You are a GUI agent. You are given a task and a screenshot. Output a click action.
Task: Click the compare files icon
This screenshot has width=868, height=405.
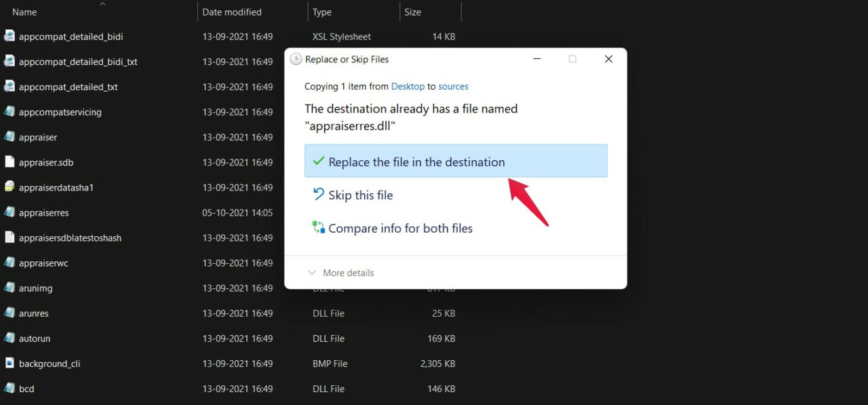point(318,227)
